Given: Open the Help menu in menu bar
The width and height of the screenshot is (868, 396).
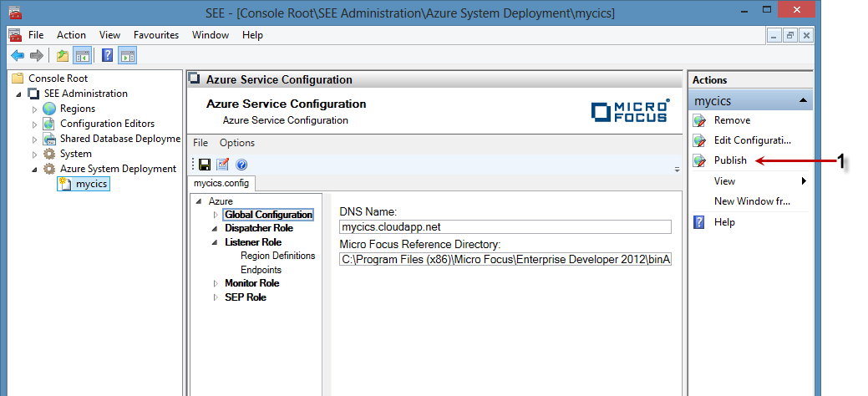Looking at the screenshot, I should pos(252,35).
